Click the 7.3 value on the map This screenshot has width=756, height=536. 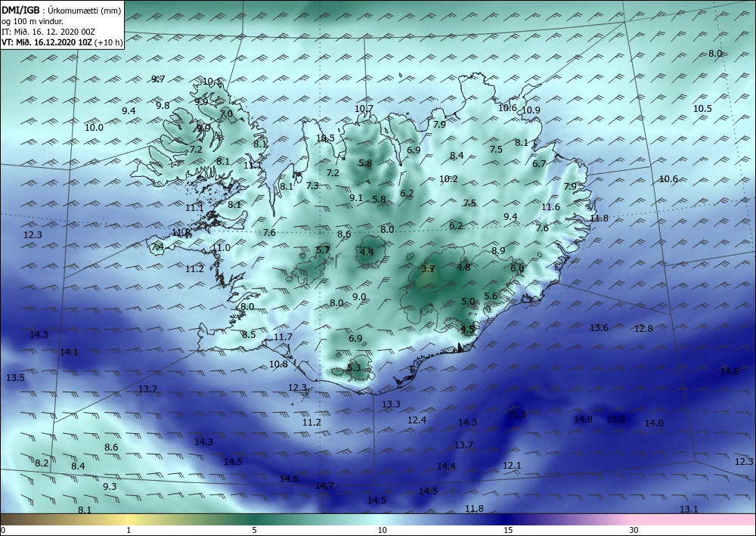[x=312, y=185]
